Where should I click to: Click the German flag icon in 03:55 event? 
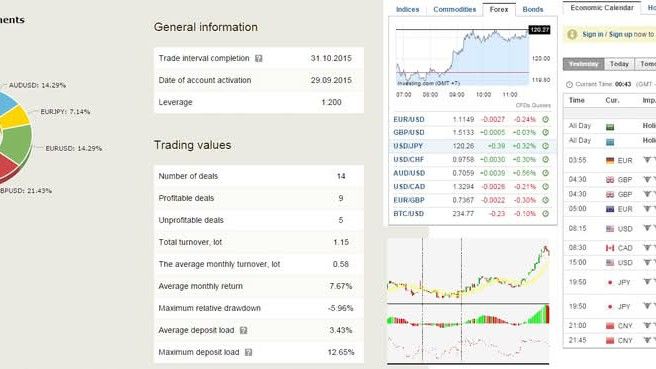click(x=610, y=161)
